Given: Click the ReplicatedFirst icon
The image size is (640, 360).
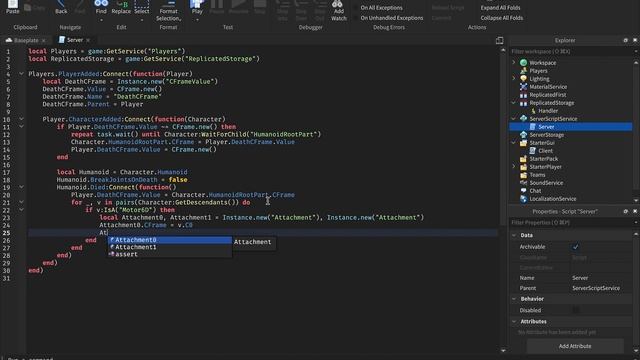Looking at the screenshot, I should (524, 95).
